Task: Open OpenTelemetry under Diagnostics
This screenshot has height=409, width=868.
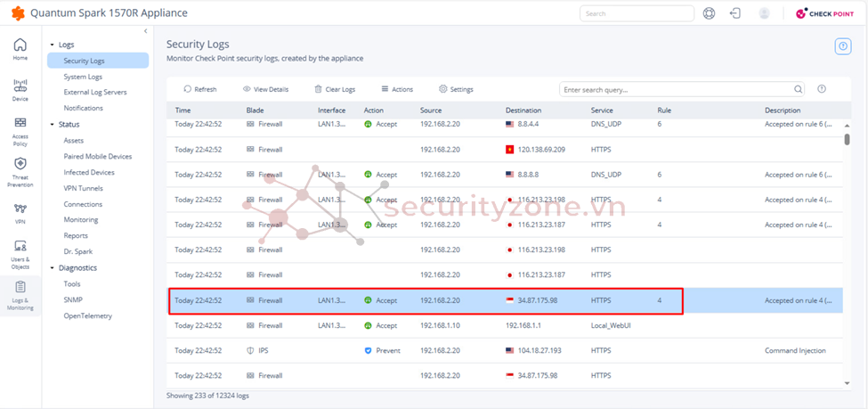Action: [x=88, y=316]
